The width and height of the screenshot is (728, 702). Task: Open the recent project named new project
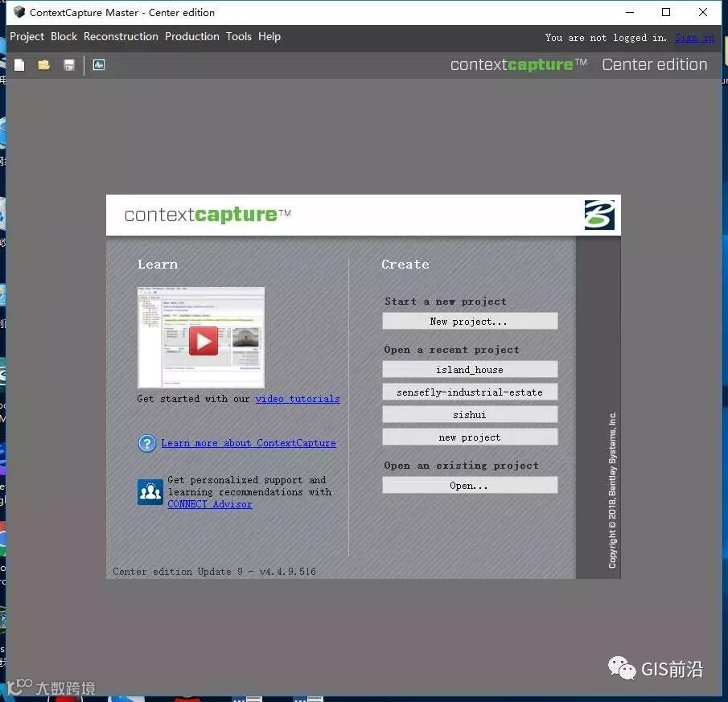pyautogui.click(x=470, y=437)
